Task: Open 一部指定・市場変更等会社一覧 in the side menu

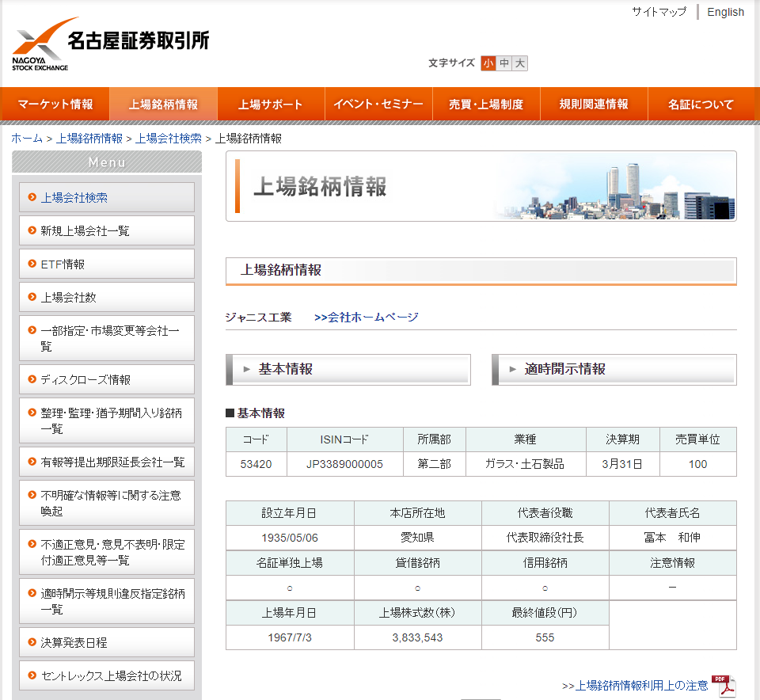Action: click(x=107, y=338)
